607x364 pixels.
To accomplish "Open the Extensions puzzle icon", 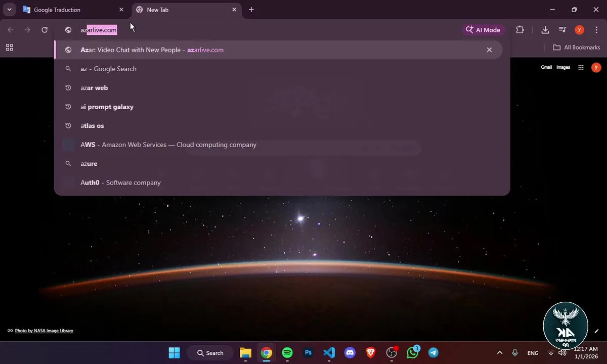I will click(520, 30).
